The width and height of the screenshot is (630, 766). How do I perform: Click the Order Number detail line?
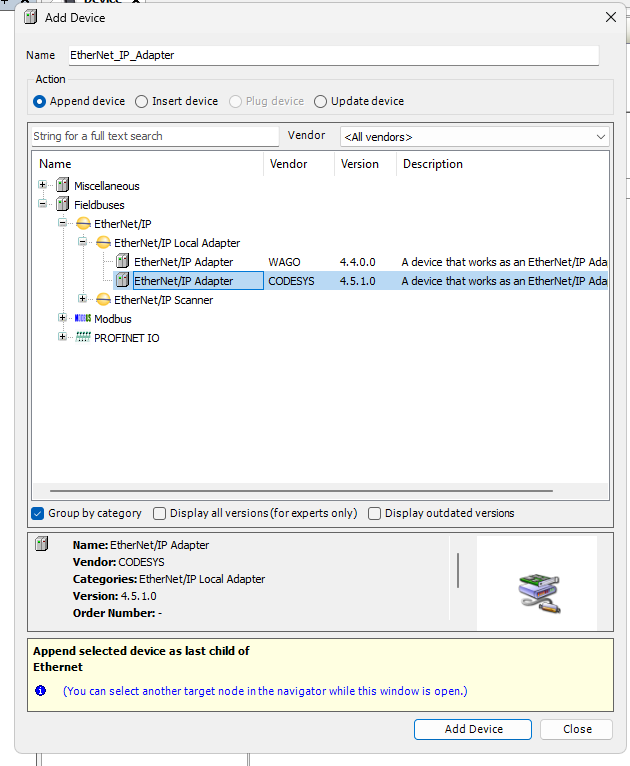point(117,613)
